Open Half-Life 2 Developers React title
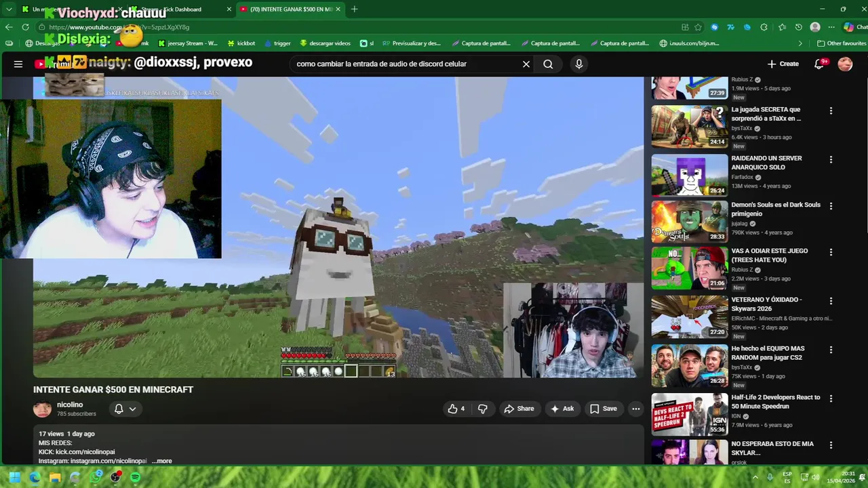The image size is (868, 488). [776, 401]
